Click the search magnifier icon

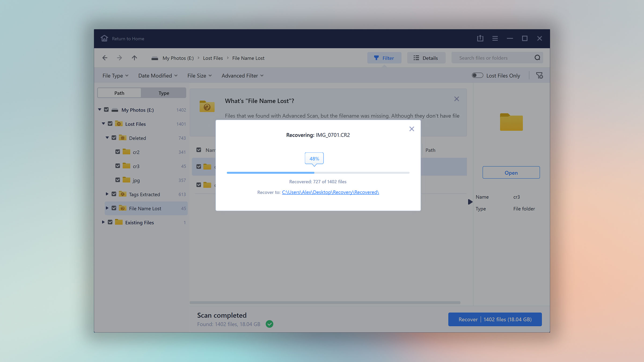pyautogui.click(x=537, y=58)
